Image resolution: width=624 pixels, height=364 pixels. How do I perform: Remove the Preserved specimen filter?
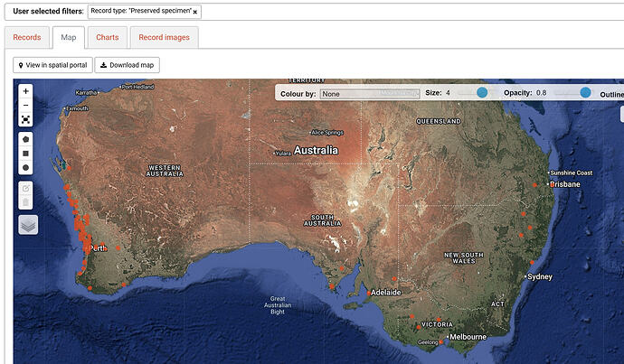coord(195,13)
